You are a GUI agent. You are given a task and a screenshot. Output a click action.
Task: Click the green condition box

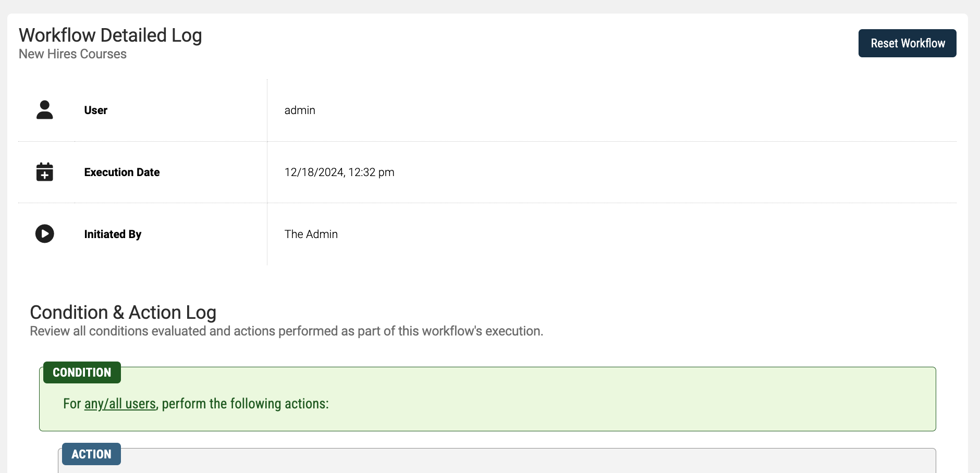[487, 399]
